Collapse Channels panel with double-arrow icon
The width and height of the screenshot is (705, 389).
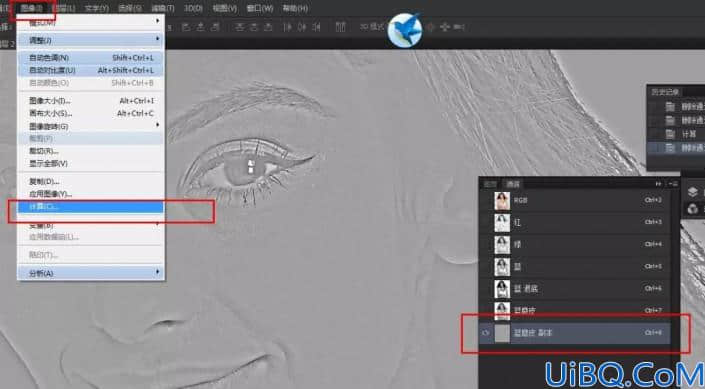coord(659,184)
